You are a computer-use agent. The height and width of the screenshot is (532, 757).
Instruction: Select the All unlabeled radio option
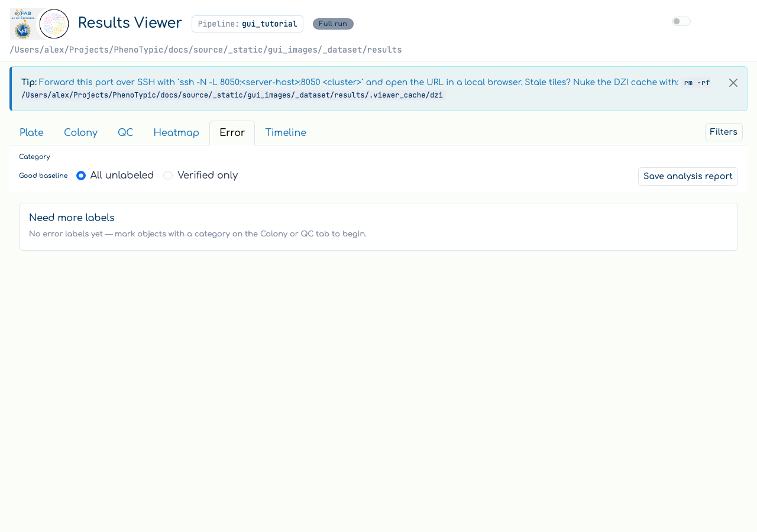[81, 176]
